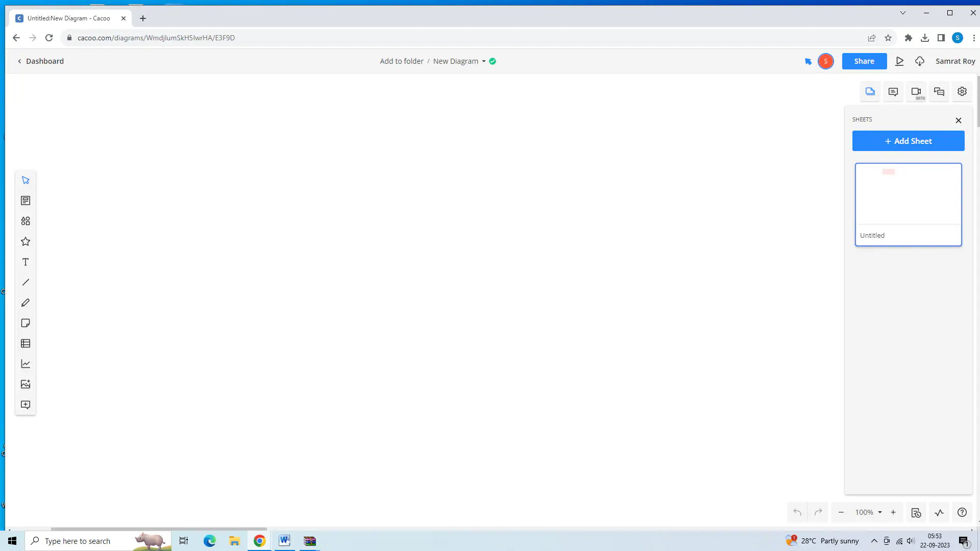Select the Line drawing tool
Screen dimensions: 980x551
26,282
